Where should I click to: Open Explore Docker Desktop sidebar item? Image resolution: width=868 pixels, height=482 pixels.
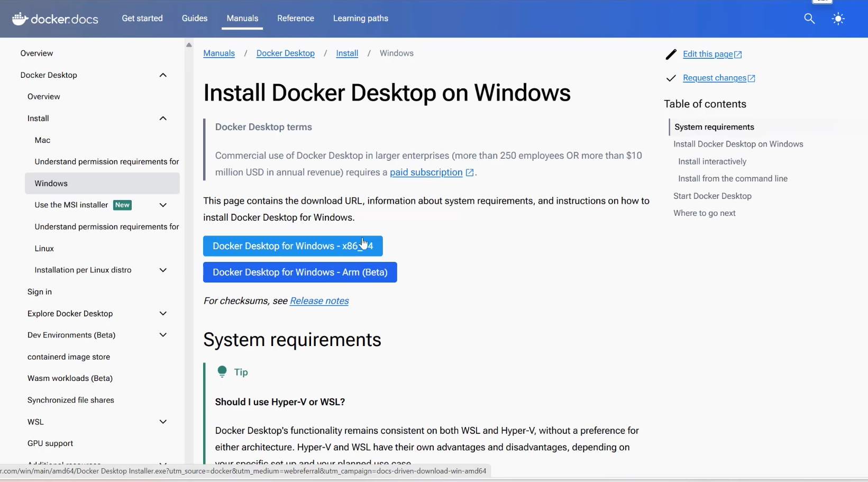tap(70, 314)
